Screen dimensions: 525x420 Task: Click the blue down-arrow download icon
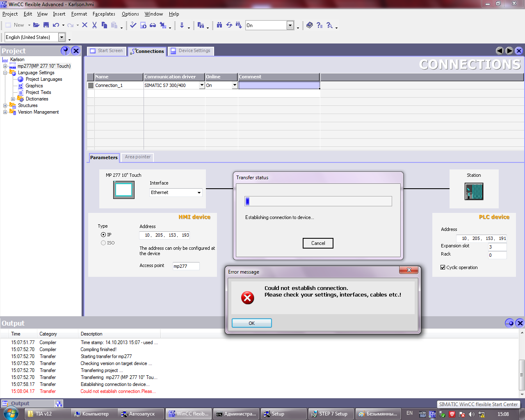(182, 25)
